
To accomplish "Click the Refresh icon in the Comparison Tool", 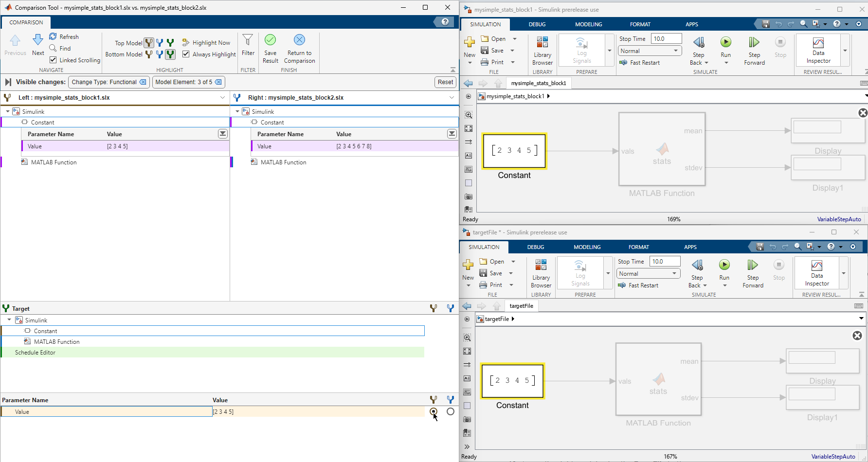I will (x=53, y=36).
